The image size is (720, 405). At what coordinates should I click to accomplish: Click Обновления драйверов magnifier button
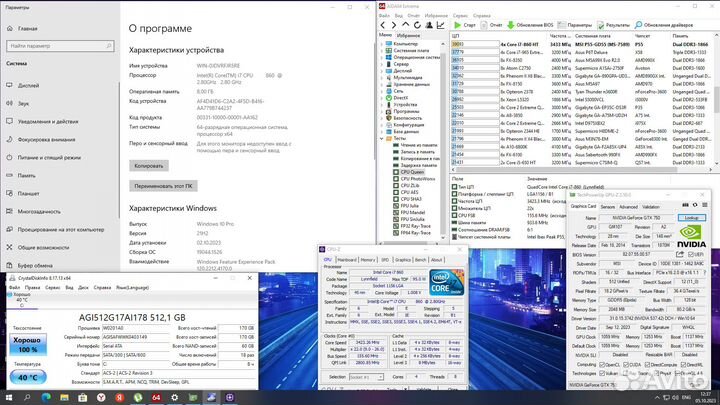(x=664, y=25)
